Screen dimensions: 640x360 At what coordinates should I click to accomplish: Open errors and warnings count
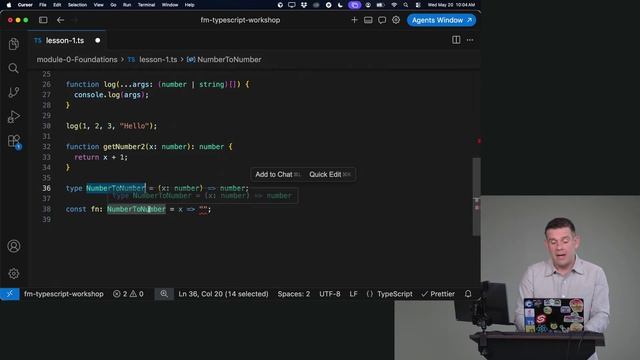(128, 294)
